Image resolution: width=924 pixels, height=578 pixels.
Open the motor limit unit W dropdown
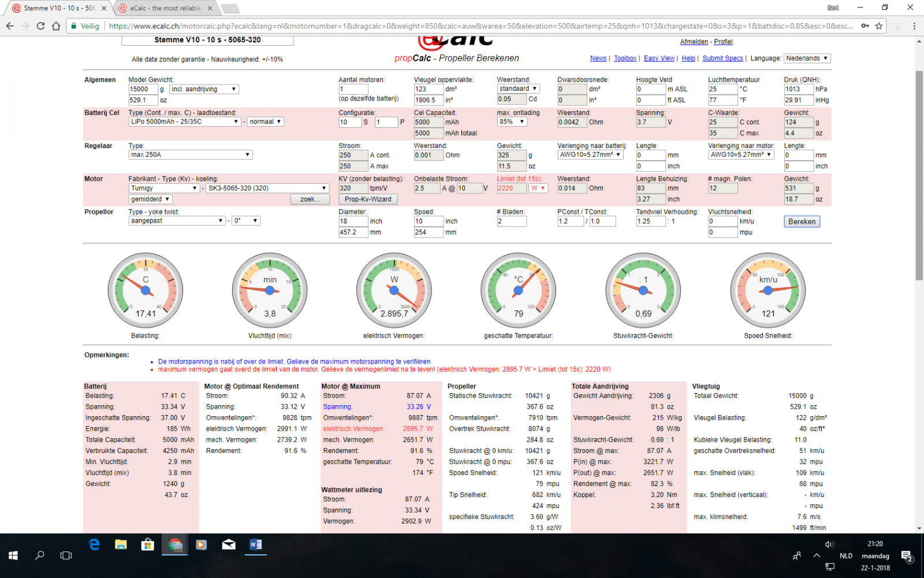pyautogui.click(x=538, y=188)
